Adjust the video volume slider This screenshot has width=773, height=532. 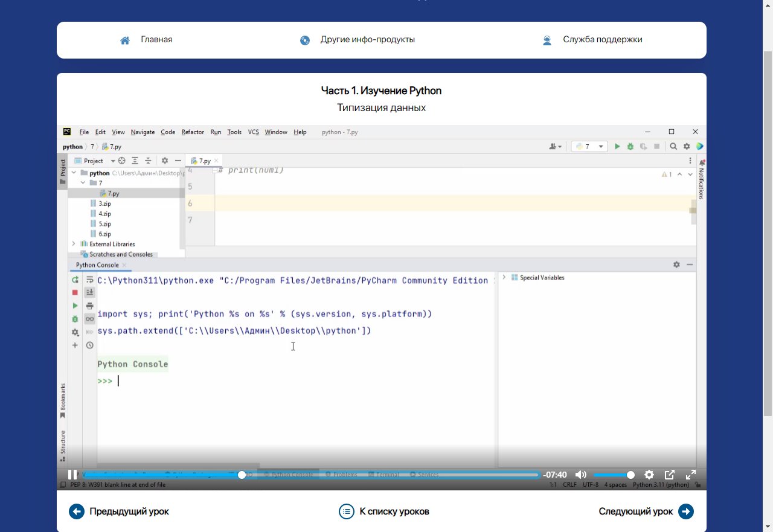[x=613, y=475]
